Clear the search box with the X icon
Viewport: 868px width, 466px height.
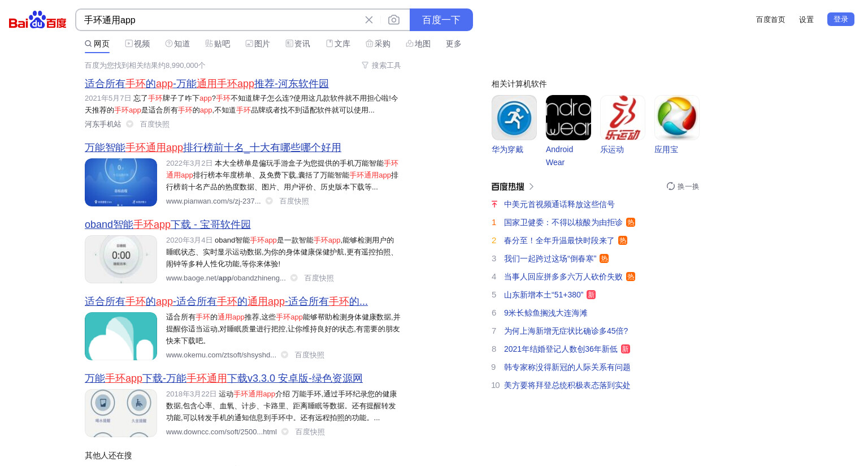[369, 20]
